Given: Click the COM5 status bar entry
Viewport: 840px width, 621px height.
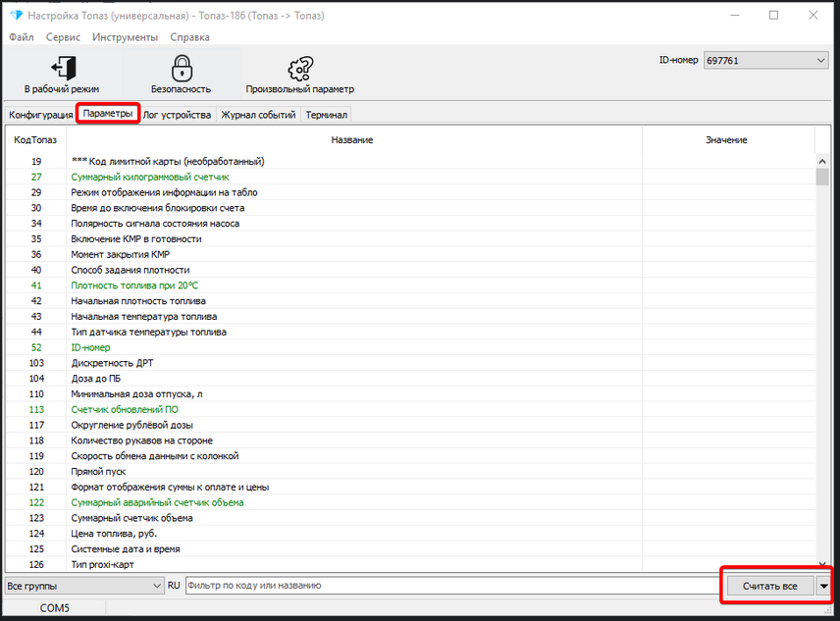Looking at the screenshot, I should 55,608.
